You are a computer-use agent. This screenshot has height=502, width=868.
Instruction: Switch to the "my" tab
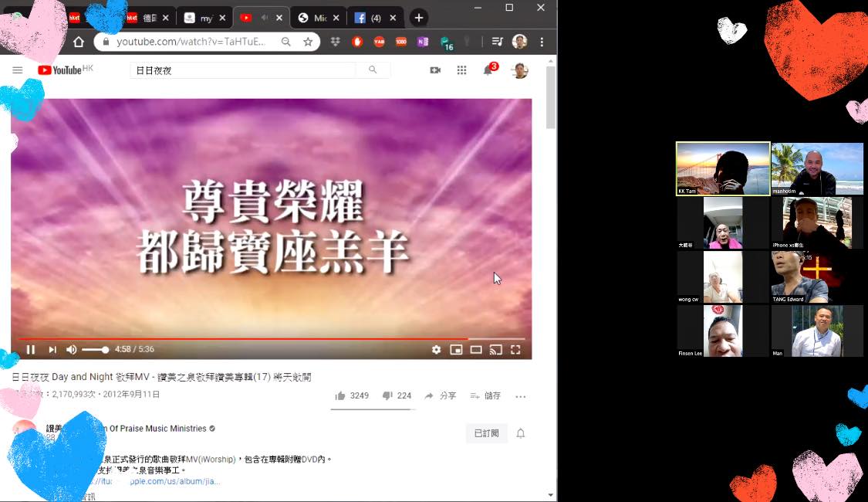204,18
